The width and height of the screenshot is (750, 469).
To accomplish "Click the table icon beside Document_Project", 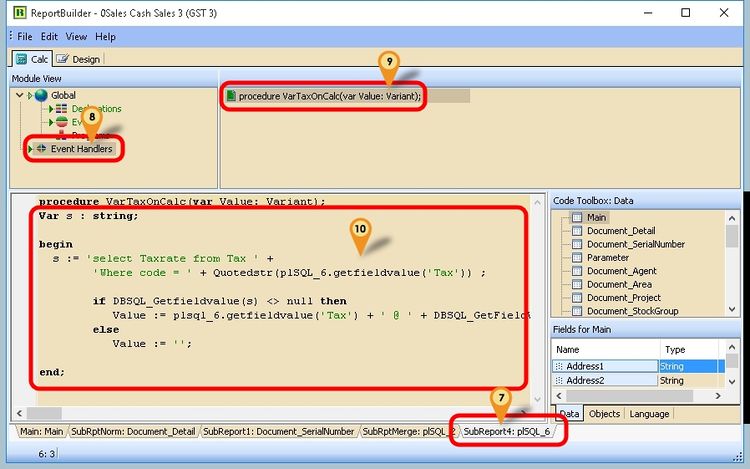I will [577, 298].
